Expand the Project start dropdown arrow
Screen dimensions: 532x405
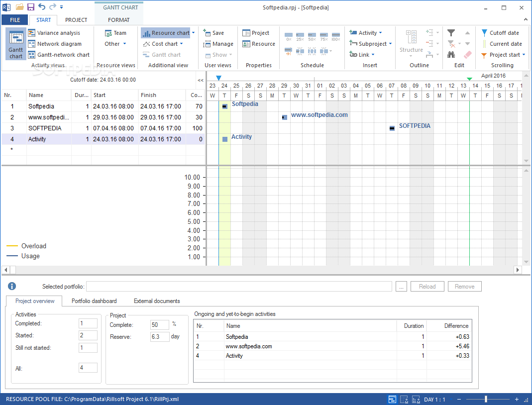coord(524,55)
